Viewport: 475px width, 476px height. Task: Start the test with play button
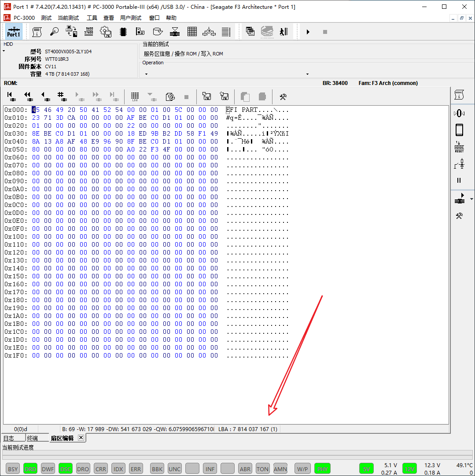tap(308, 32)
